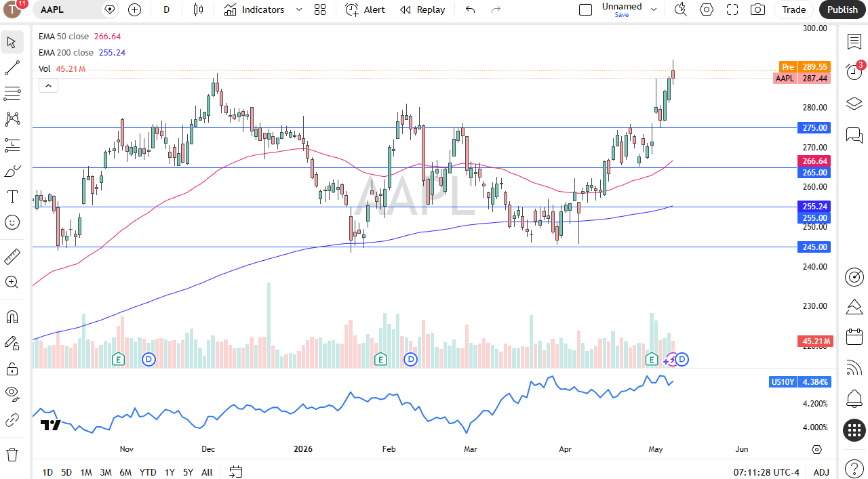Open chart settings hexagon icon
The height and width of the screenshot is (479, 868).
click(x=707, y=9)
